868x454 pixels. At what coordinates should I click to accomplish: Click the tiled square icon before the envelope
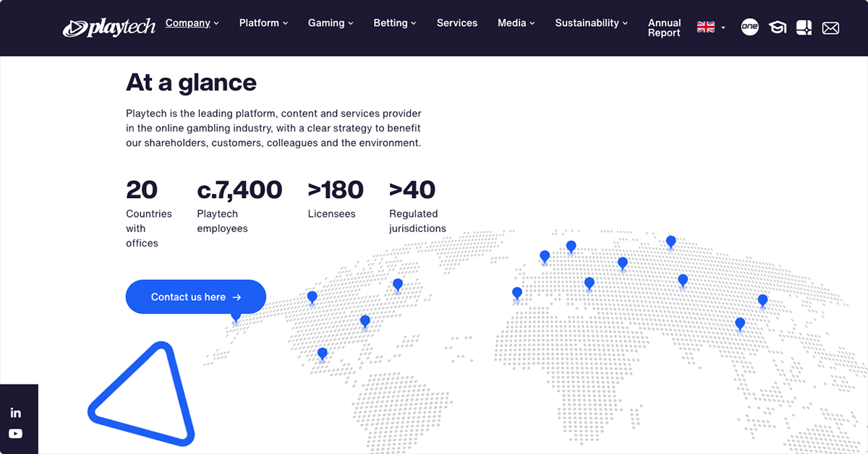click(x=804, y=27)
